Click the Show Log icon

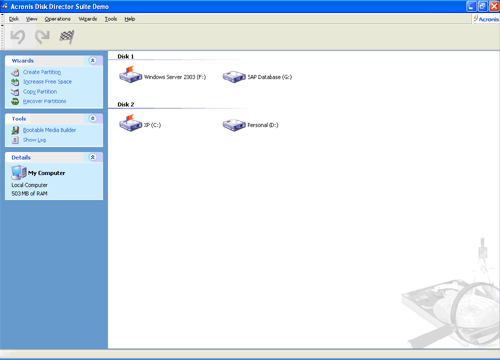15,140
